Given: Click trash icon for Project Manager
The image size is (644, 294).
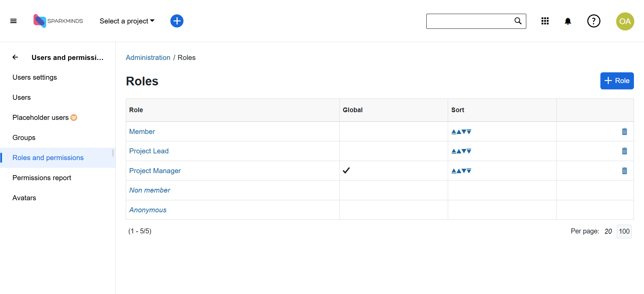Looking at the screenshot, I should [x=624, y=171].
